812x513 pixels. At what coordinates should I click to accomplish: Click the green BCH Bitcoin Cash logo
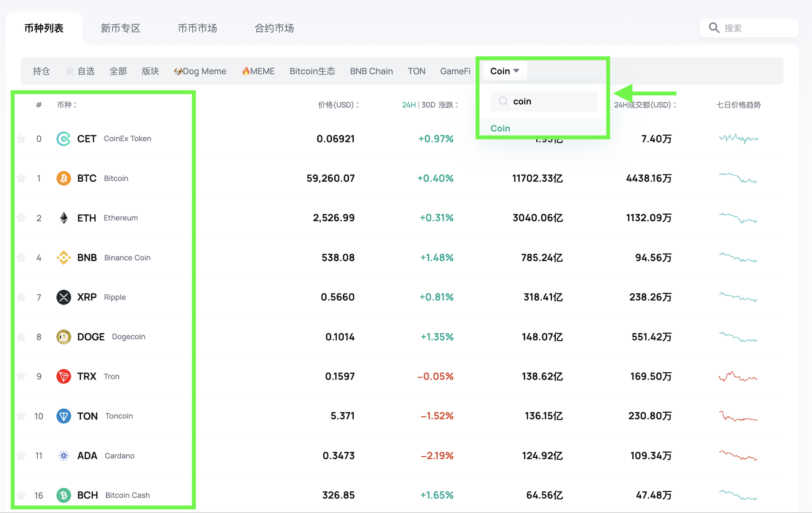(63, 495)
